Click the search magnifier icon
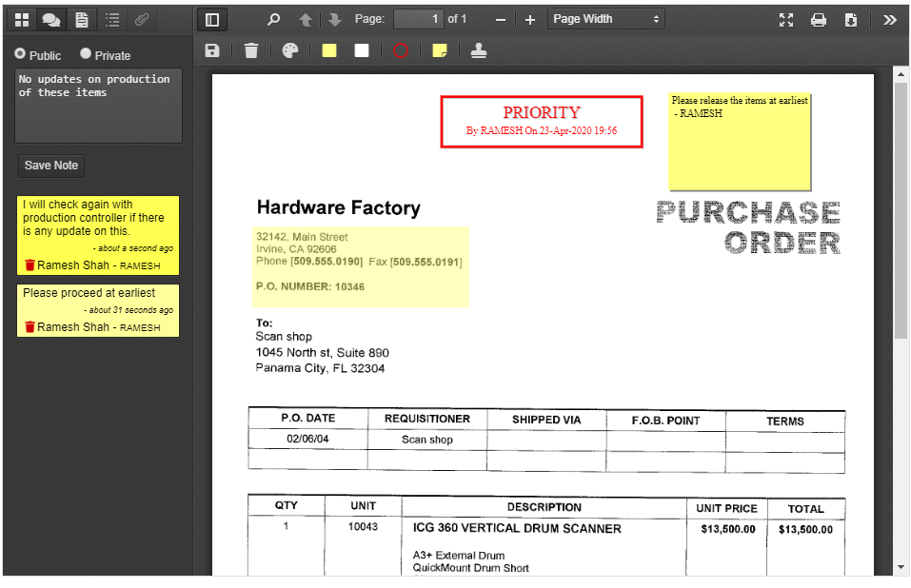This screenshot has width=911, height=588. click(x=273, y=19)
